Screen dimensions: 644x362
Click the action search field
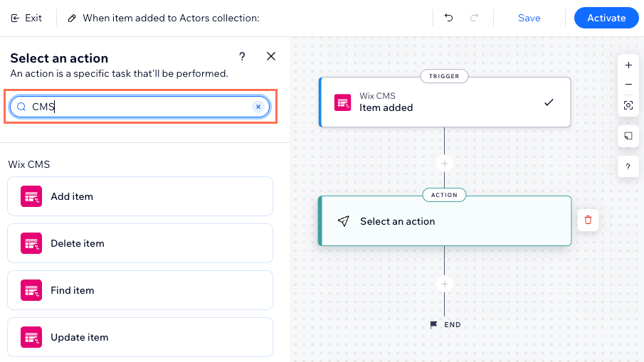(139, 107)
